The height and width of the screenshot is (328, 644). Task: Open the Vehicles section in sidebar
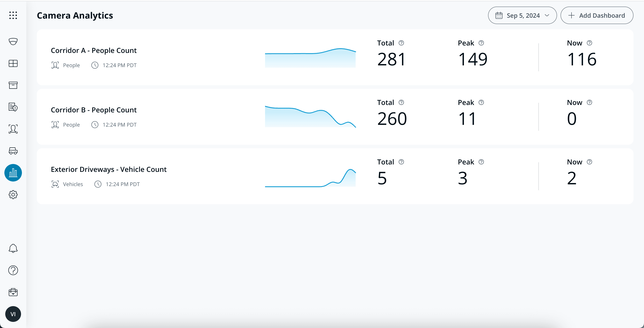13,151
